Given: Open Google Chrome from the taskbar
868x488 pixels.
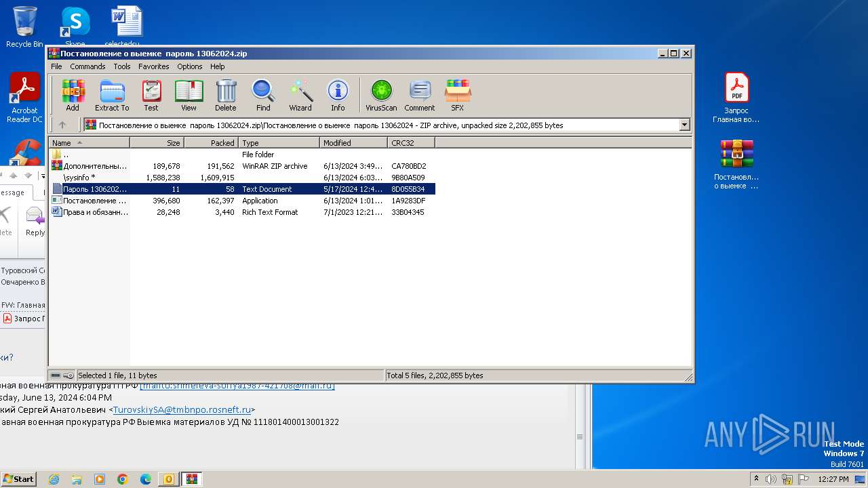Looking at the screenshot, I should (x=123, y=479).
